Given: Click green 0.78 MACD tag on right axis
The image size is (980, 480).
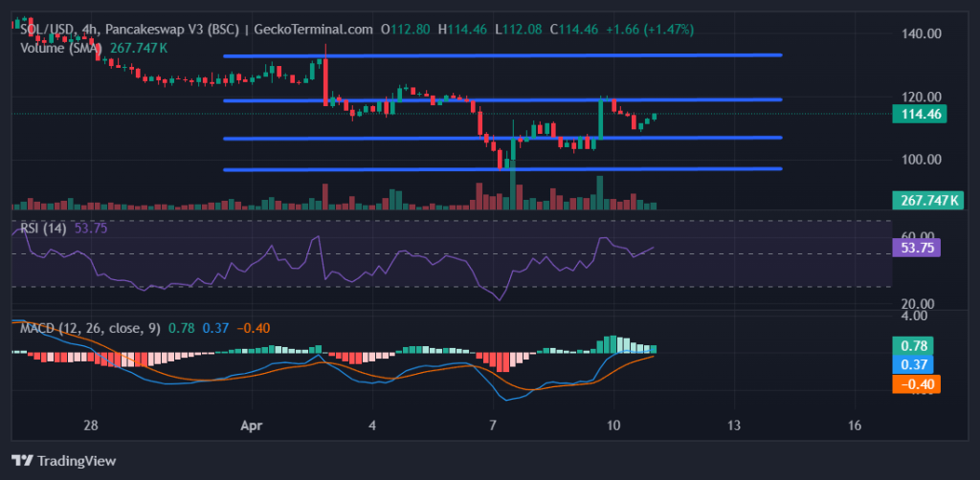Looking at the screenshot, I should (914, 345).
